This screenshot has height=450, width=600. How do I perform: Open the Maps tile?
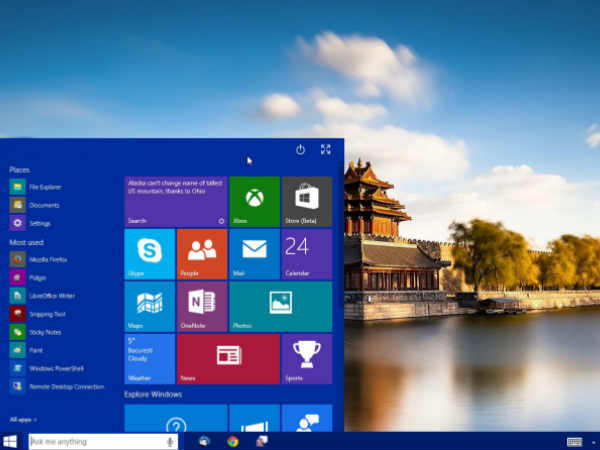(x=150, y=307)
